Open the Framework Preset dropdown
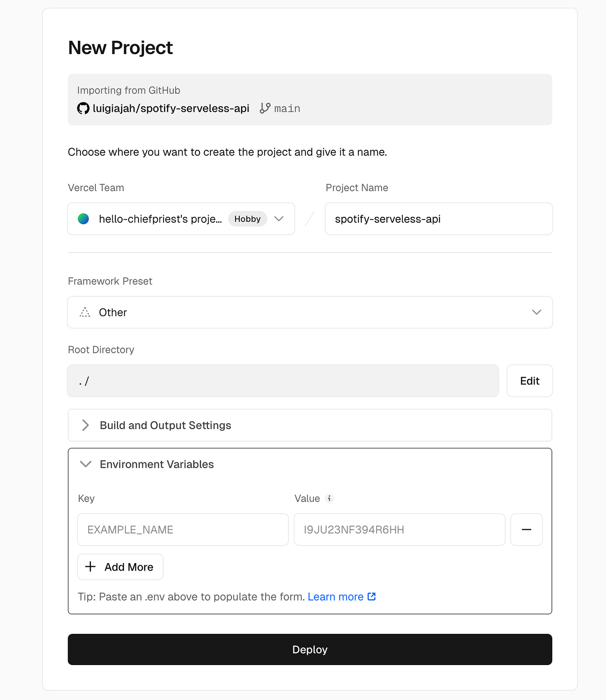Screen dimensions: 606x700 310,312
